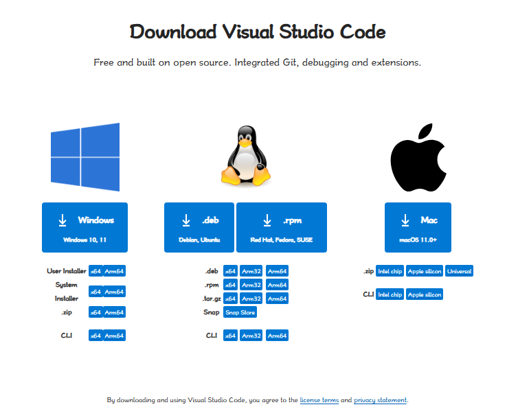
Task: Click download arrow icon in .rpm button
Action: [267, 220]
